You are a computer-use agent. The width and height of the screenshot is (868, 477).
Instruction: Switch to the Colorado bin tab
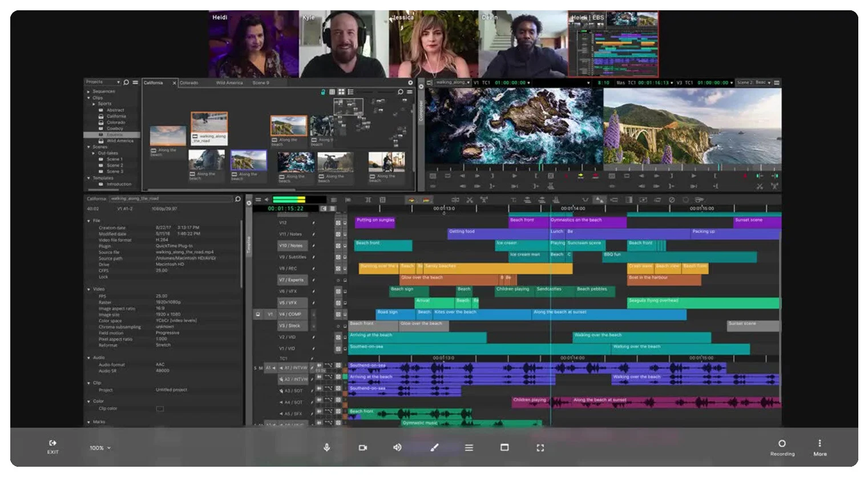click(188, 83)
